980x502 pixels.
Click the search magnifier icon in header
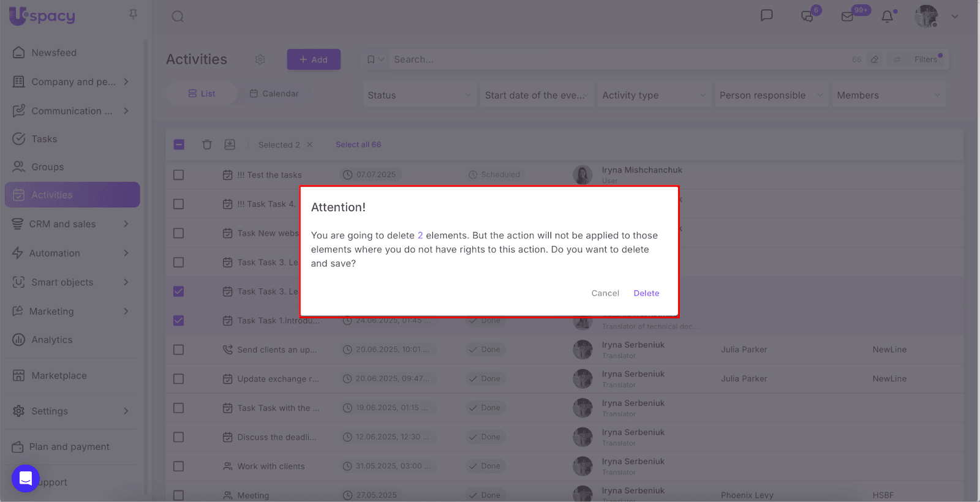point(178,17)
